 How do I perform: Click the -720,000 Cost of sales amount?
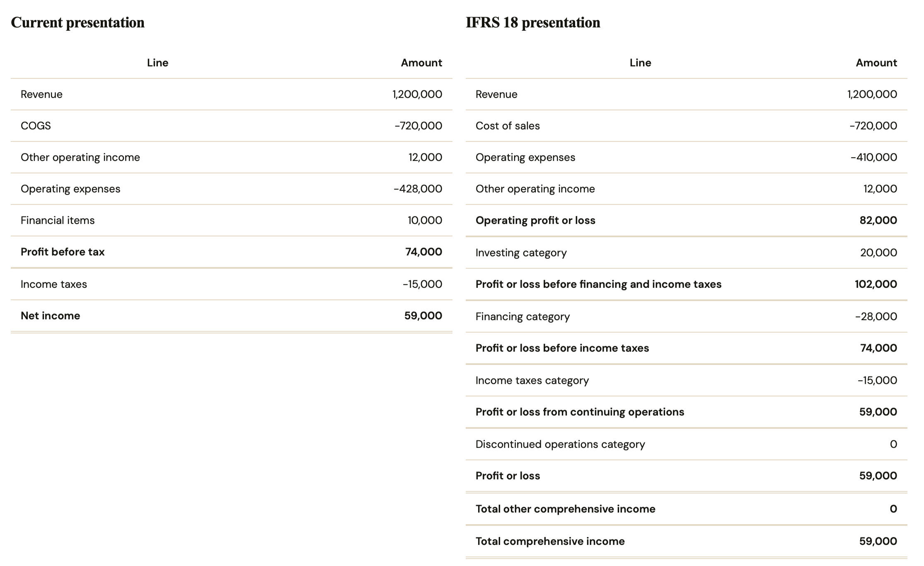[x=873, y=126]
